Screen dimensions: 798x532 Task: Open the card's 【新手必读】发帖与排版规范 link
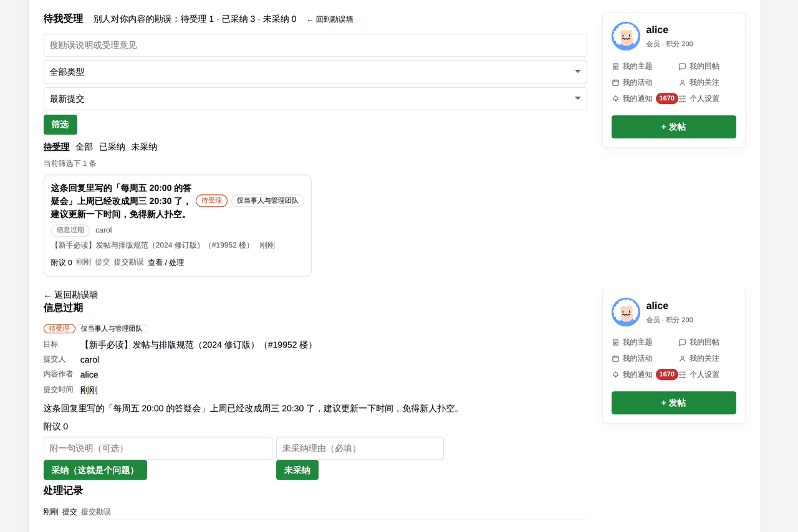click(152, 245)
